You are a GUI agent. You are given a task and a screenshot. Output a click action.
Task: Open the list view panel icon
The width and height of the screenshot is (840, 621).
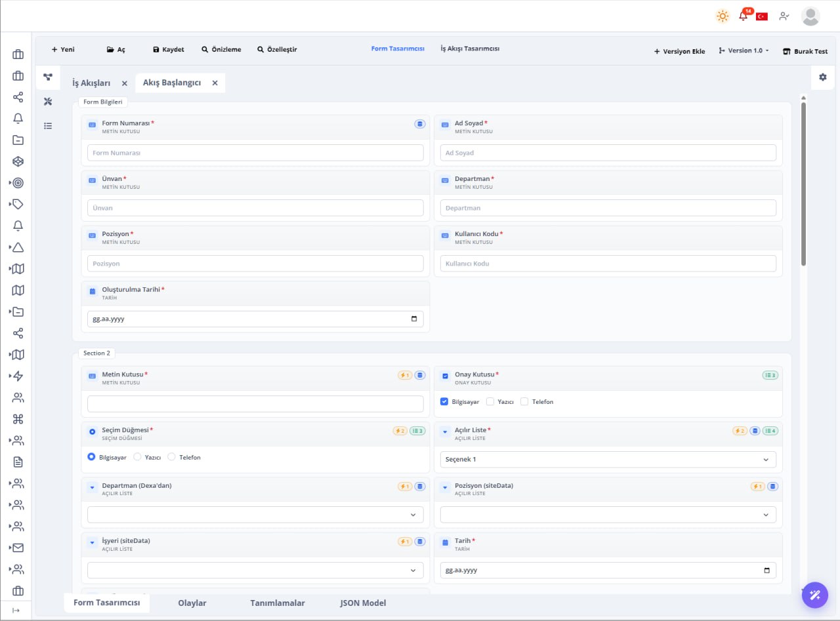pyautogui.click(x=48, y=125)
